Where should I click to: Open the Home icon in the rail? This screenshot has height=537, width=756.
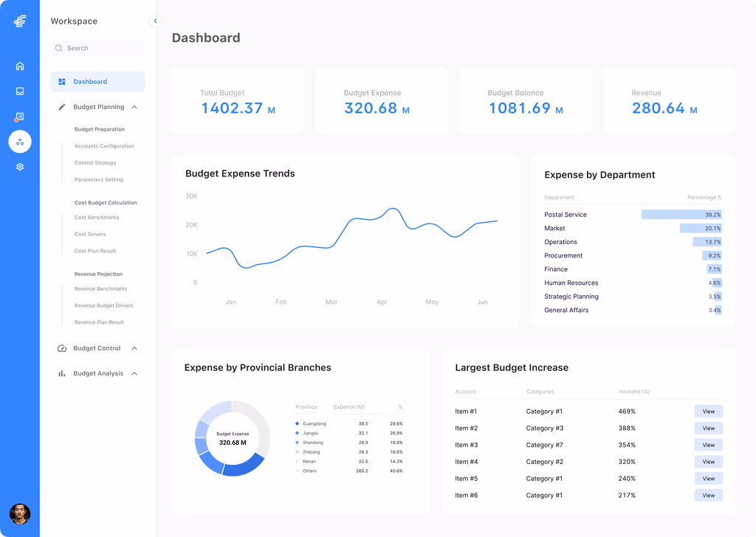point(20,66)
